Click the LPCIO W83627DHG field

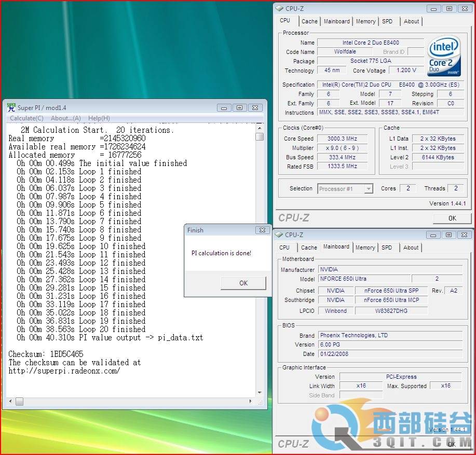[x=391, y=311]
